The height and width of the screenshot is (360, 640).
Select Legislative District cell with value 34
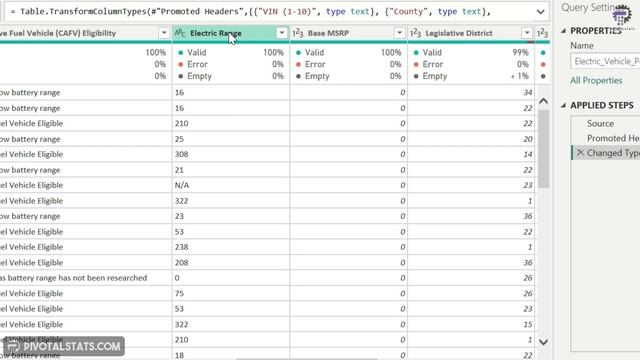point(471,93)
